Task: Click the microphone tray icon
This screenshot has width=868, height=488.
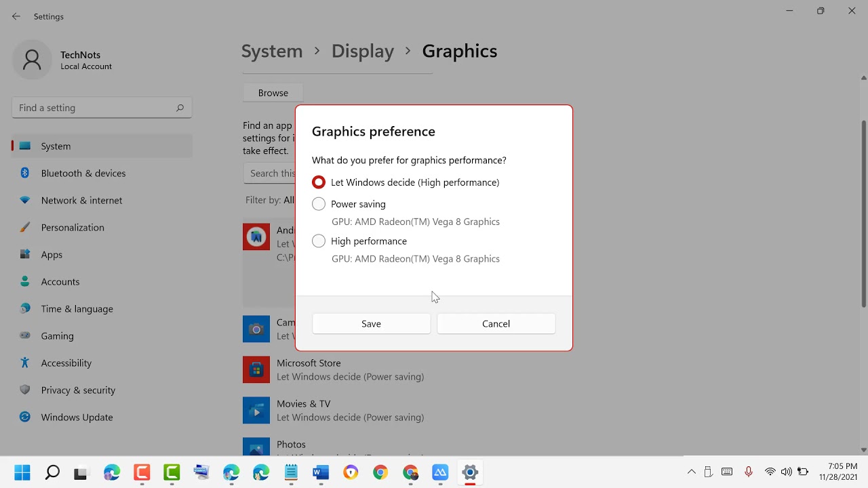Action: tap(749, 472)
